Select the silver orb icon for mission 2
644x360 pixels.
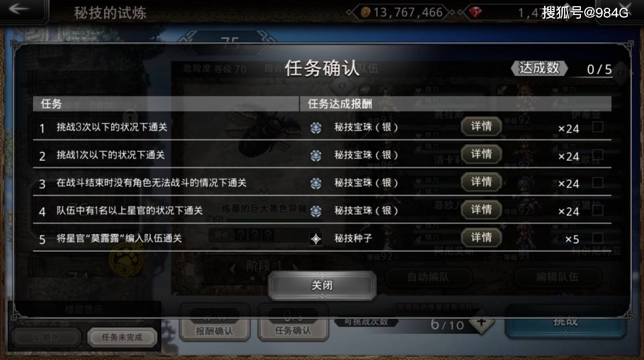point(316,156)
